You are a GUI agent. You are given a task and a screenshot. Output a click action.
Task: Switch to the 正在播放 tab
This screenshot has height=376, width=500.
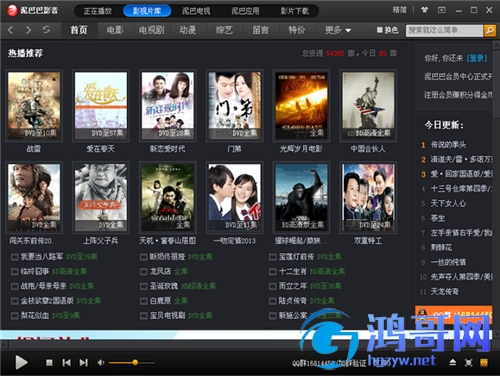97,11
